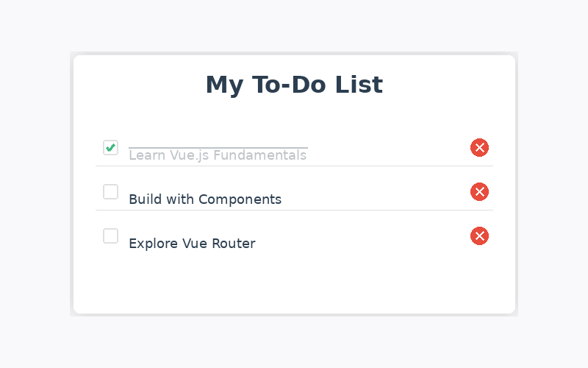Click the word Components in the second task
Image resolution: width=588 pixels, height=368 pixels.
tap(240, 199)
